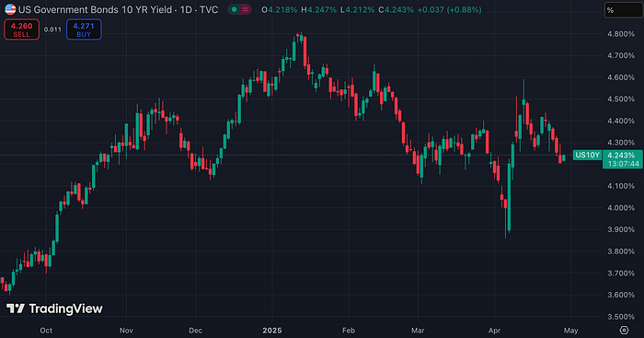The image size is (644, 338).
Task: Click the 3.900% price scale label
Action: click(621, 229)
